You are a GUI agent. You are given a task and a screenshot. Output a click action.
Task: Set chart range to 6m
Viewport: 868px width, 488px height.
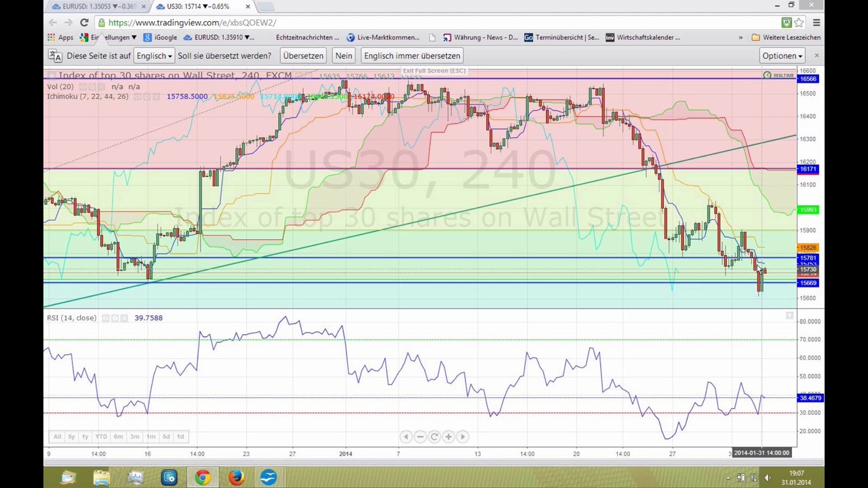point(118,436)
